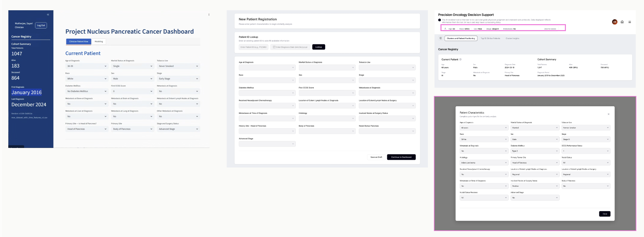This screenshot has height=237, width=644.
Task: Click 'January 2019 to December 2025' diagnosis period
Action: (551, 75)
